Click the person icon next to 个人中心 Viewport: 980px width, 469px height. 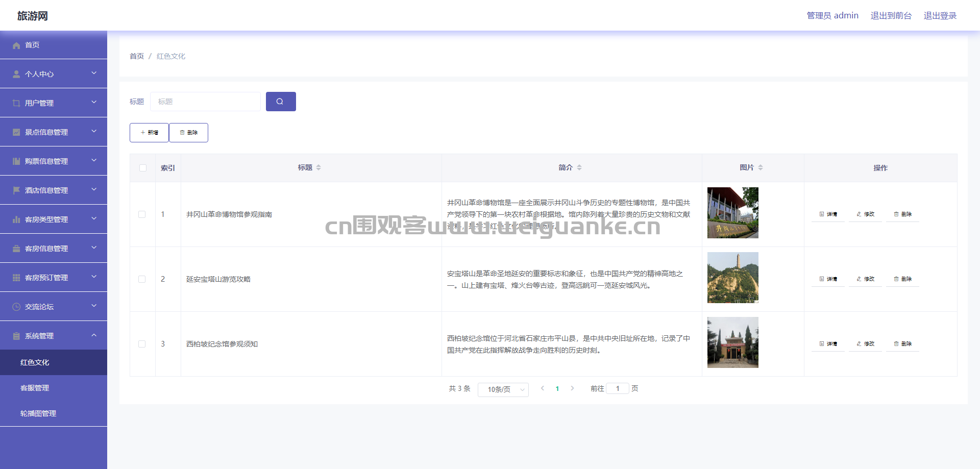click(16, 75)
